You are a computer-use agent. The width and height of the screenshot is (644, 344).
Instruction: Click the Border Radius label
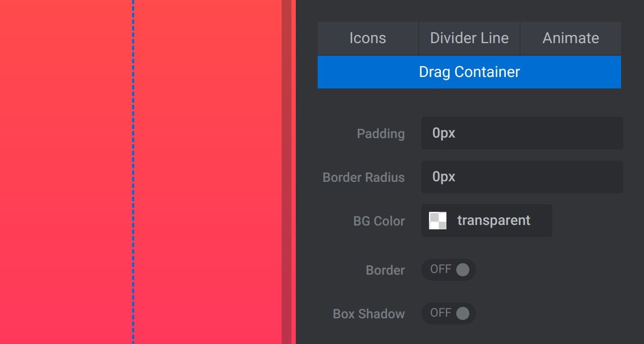click(363, 177)
